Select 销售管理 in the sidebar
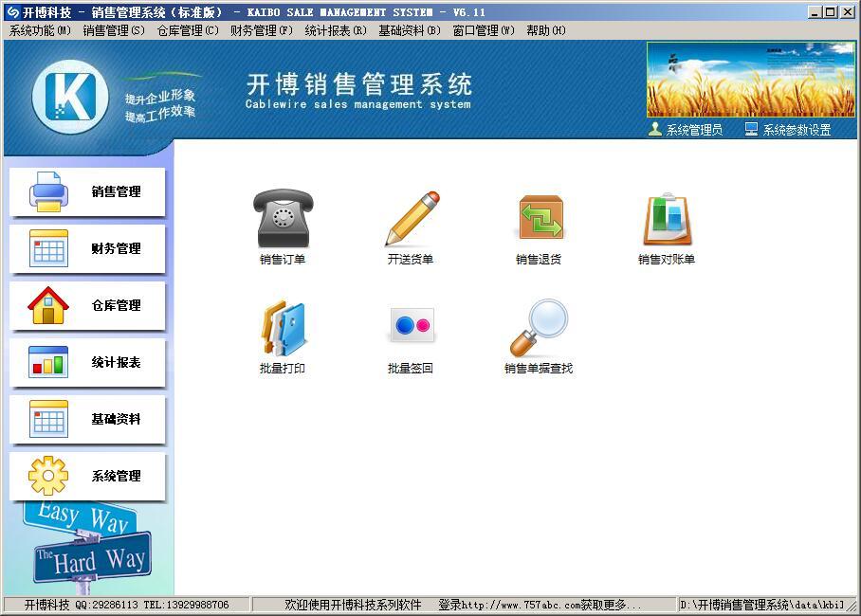This screenshot has width=861, height=616. pyautogui.click(x=87, y=191)
